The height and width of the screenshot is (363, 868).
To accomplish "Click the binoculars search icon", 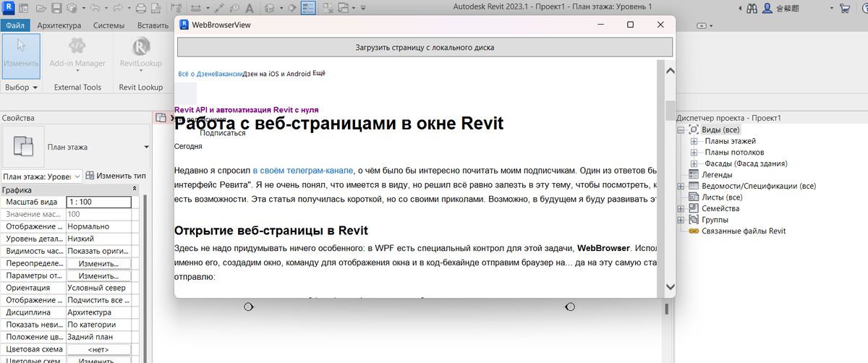I will 752,8.
